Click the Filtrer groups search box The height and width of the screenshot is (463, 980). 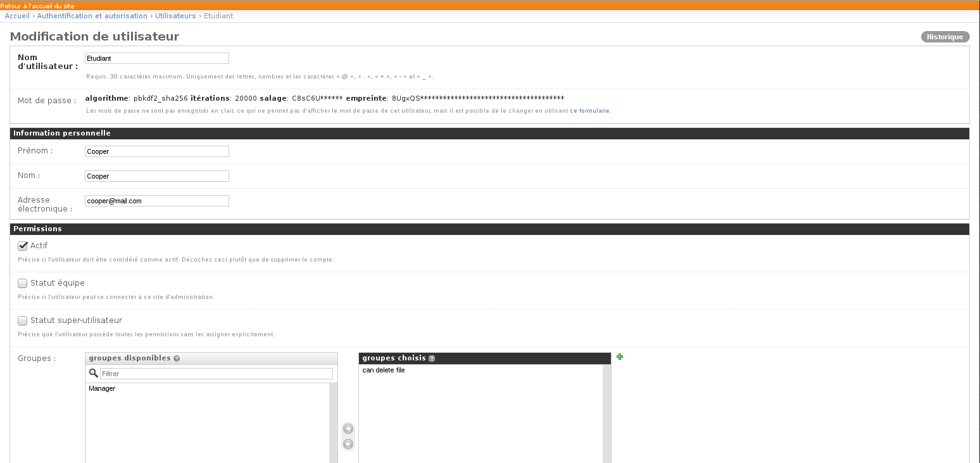pos(216,374)
